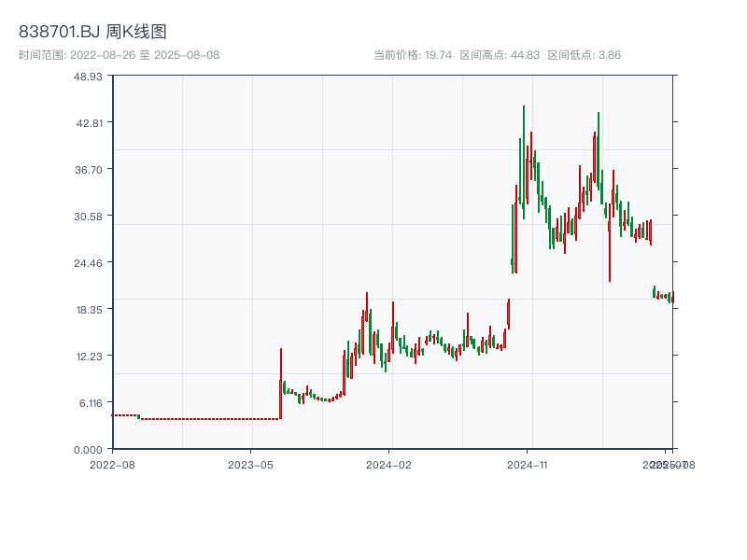The height and width of the screenshot is (560, 747).
Task: Click x-axis label 2023-05
Action: point(250,465)
